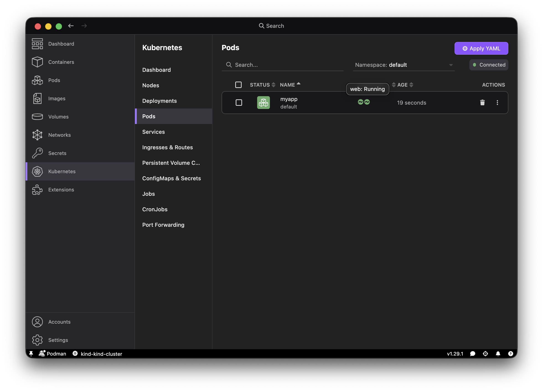Toggle the select-all pods checkbox
The height and width of the screenshot is (392, 543).
[x=238, y=85]
